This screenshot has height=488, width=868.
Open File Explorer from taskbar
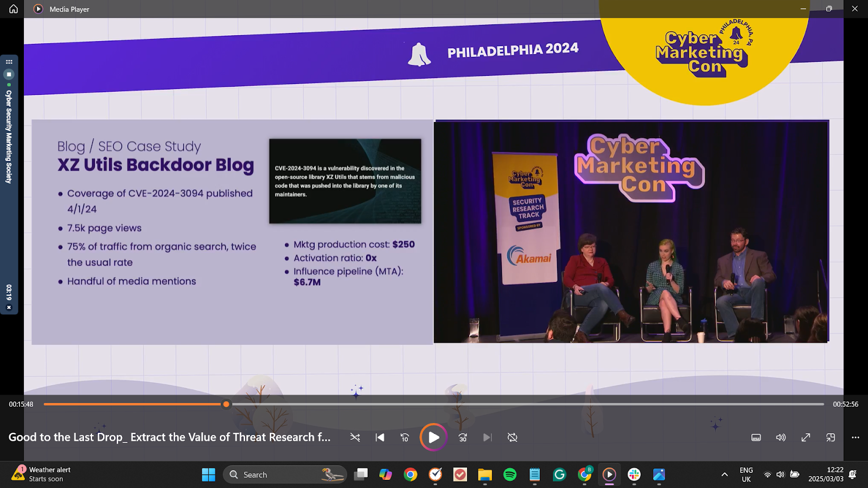(x=484, y=474)
